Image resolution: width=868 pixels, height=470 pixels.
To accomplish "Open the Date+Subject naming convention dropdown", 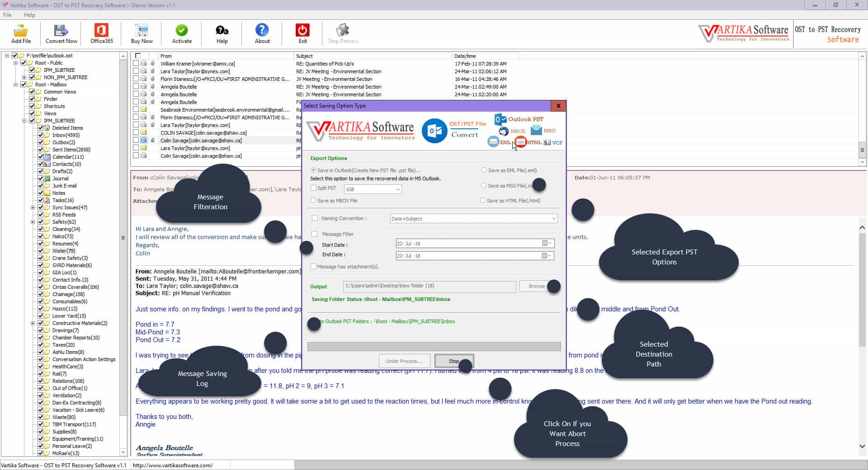I will point(474,219).
